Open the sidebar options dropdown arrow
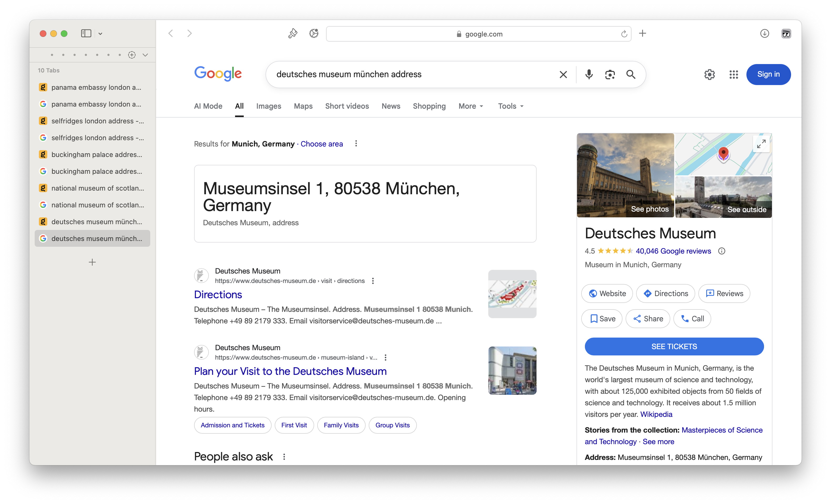 pyautogui.click(x=100, y=34)
